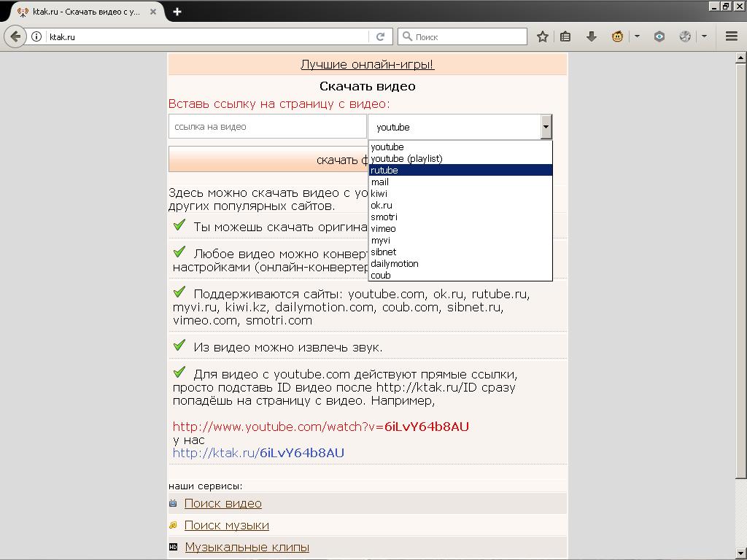Select mail in the site list
This screenshot has width=747, height=560.
pos(461,182)
